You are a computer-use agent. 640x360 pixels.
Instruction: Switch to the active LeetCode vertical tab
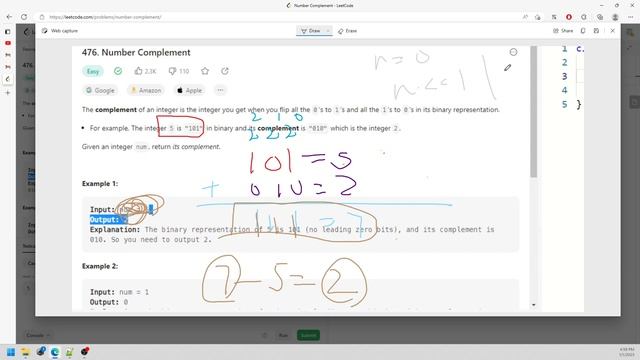[x=8, y=79]
